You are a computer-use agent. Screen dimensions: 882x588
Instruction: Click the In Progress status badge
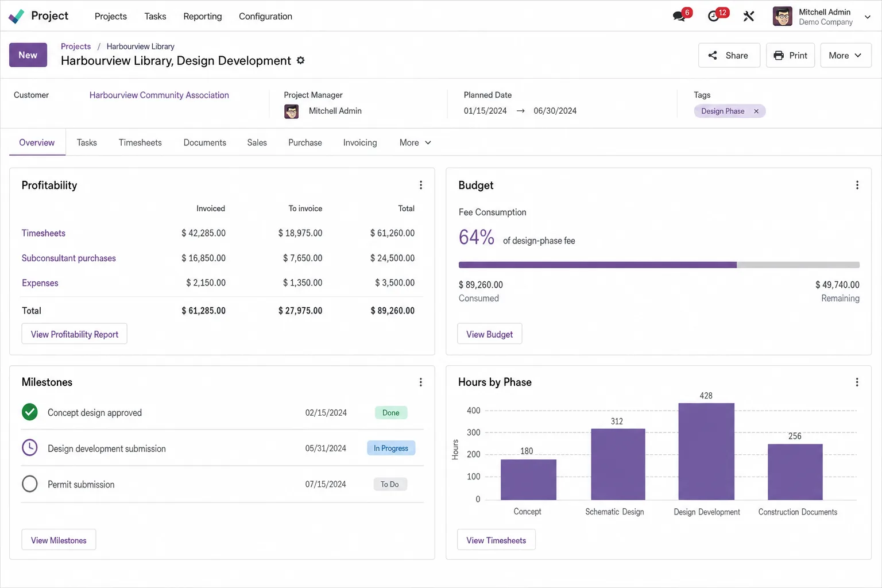(x=391, y=448)
